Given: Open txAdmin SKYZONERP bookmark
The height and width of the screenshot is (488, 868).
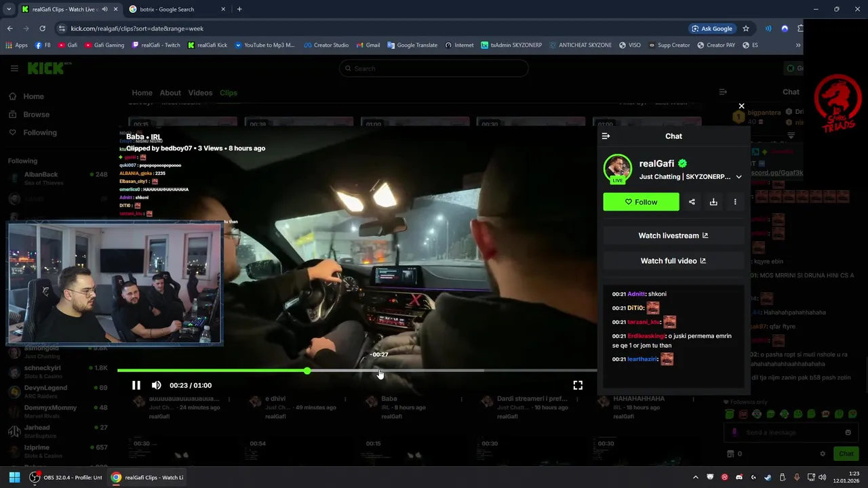Looking at the screenshot, I should 511,45.
